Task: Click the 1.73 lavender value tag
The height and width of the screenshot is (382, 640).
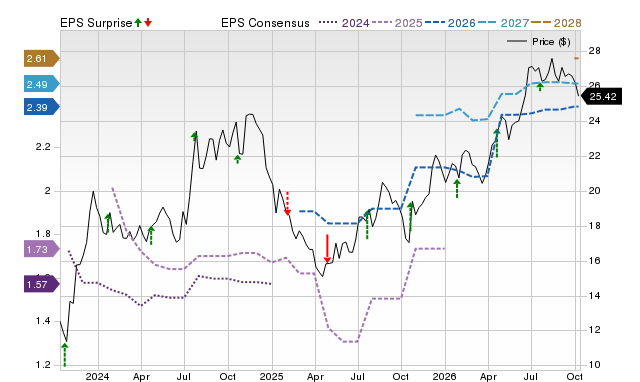Action: (x=42, y=249)
